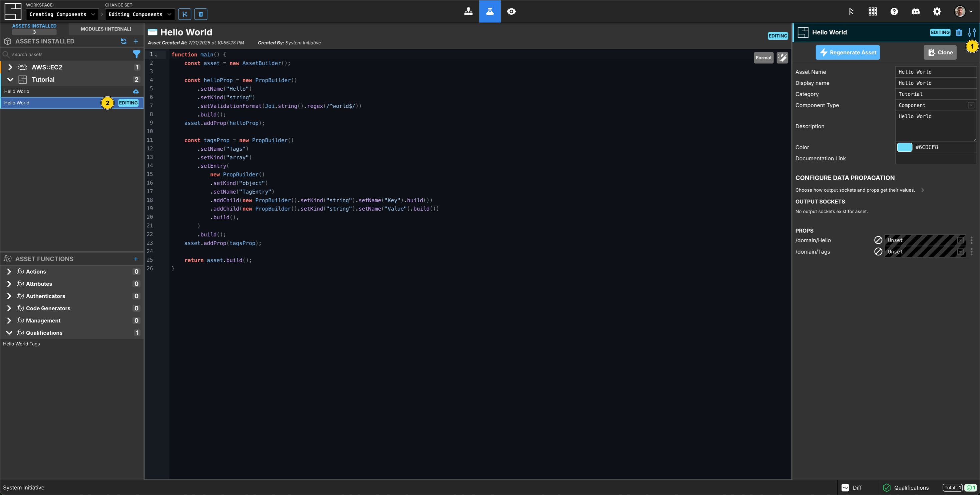Switch to the diagram model view icon
This screenshot has height=495, width=980.
pos(468,11)
